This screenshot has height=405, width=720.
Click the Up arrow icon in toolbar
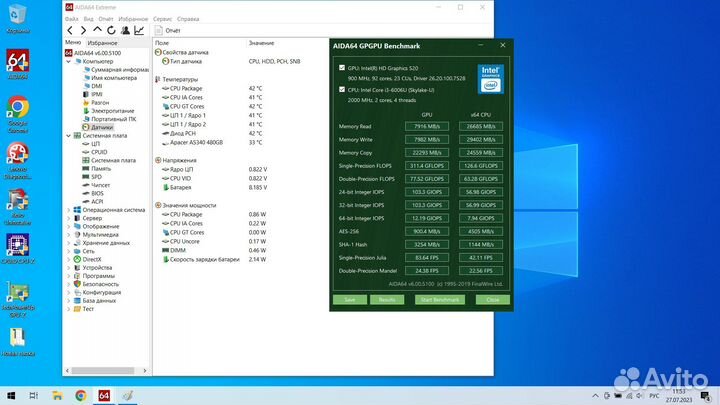pos(97,31)
